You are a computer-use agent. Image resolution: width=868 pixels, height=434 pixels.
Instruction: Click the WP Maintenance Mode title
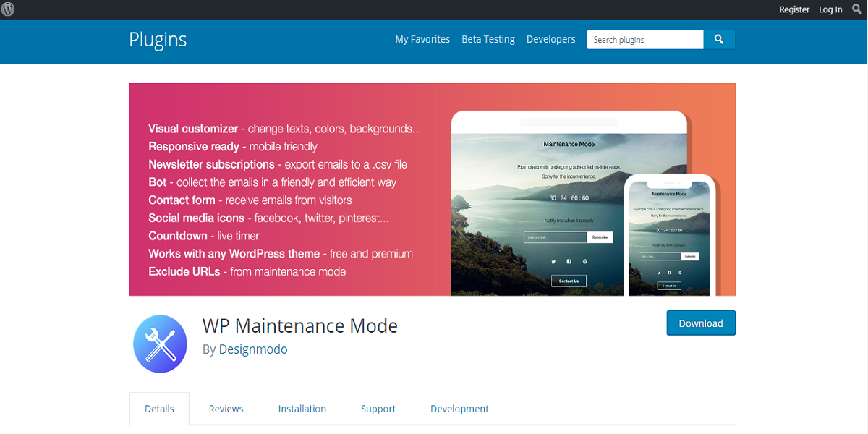300,325
